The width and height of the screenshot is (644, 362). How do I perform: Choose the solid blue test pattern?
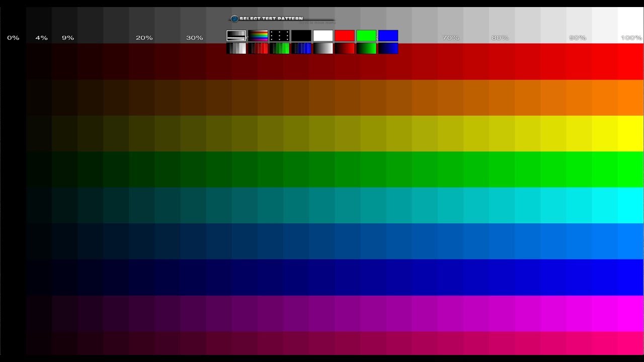[x=388, y=36]
